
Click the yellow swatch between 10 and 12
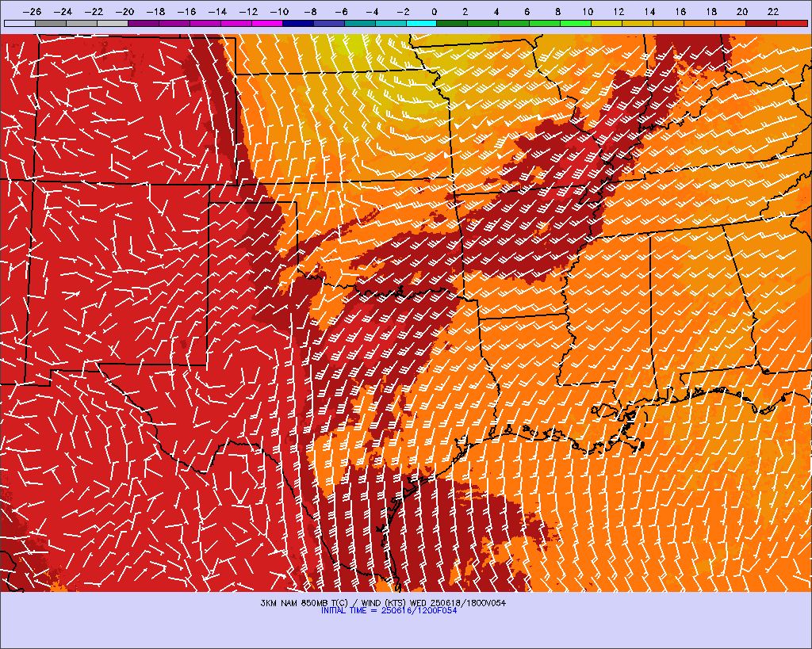(607, 23)
